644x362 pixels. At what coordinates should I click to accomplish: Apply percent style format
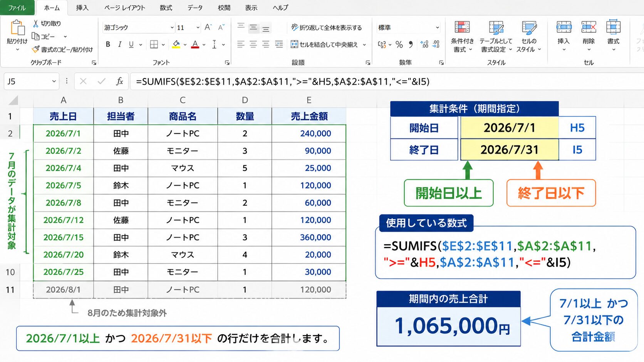click(399, 45)
